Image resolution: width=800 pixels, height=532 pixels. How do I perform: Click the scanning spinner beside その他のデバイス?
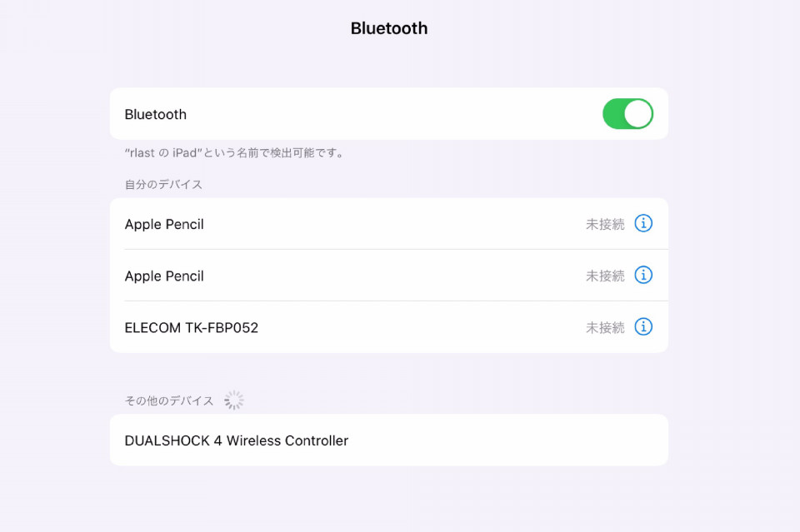click(233, 400)
